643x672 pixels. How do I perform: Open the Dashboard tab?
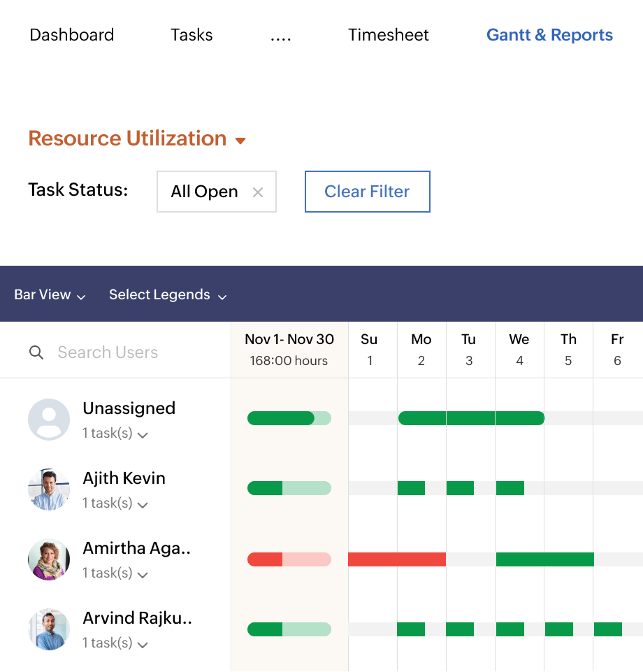tap(72, 35)
